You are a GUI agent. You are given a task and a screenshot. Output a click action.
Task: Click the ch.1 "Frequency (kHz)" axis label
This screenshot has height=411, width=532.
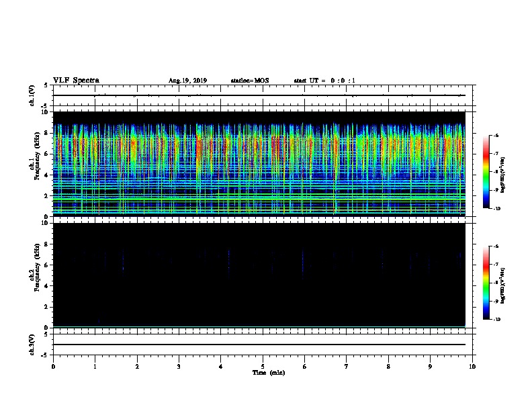[x=38, y=156]
